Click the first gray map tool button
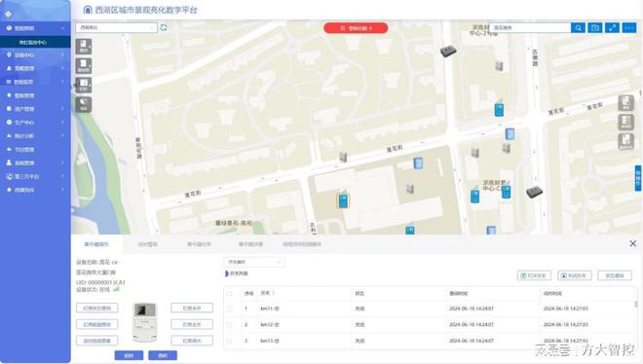 point(83,47)
